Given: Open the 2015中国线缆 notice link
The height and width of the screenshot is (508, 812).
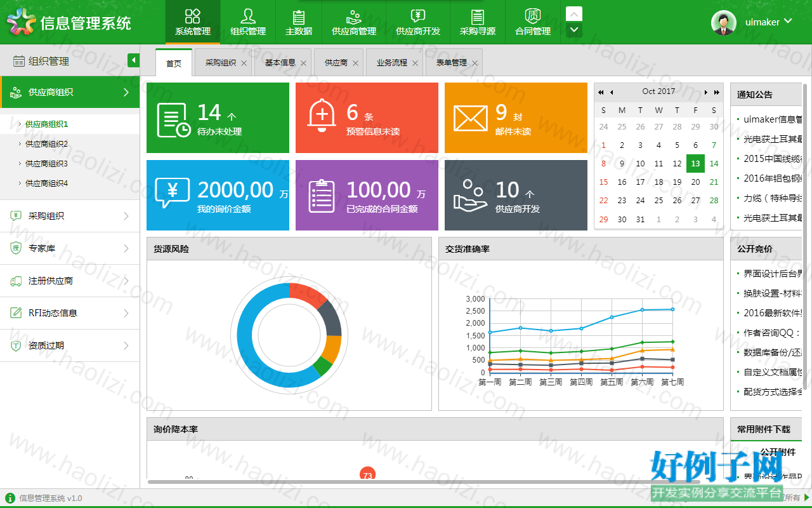Looking at the screenshot, I should pos(773,158).
